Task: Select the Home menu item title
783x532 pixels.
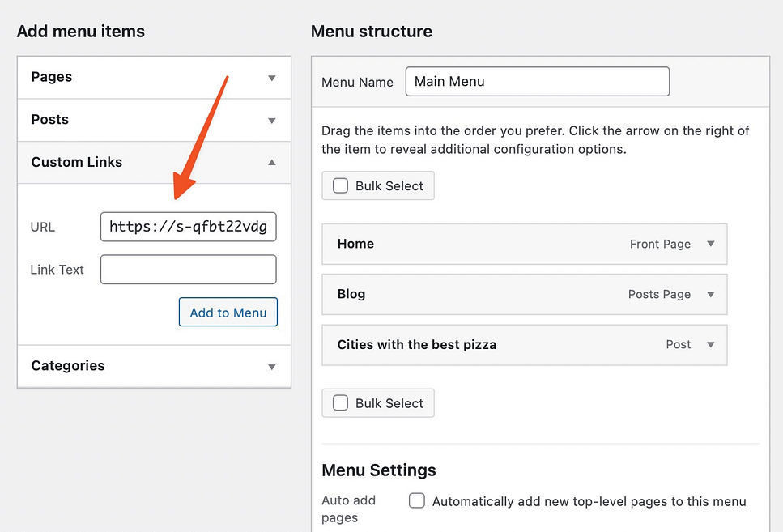Action: tap(355, 244)
